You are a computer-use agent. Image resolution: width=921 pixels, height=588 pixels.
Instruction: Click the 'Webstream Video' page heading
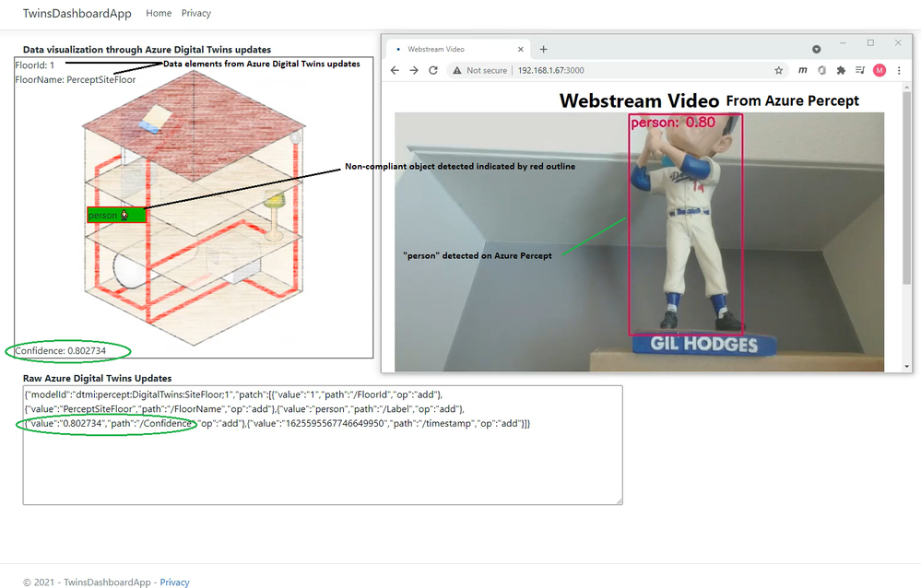coord(639,100)
